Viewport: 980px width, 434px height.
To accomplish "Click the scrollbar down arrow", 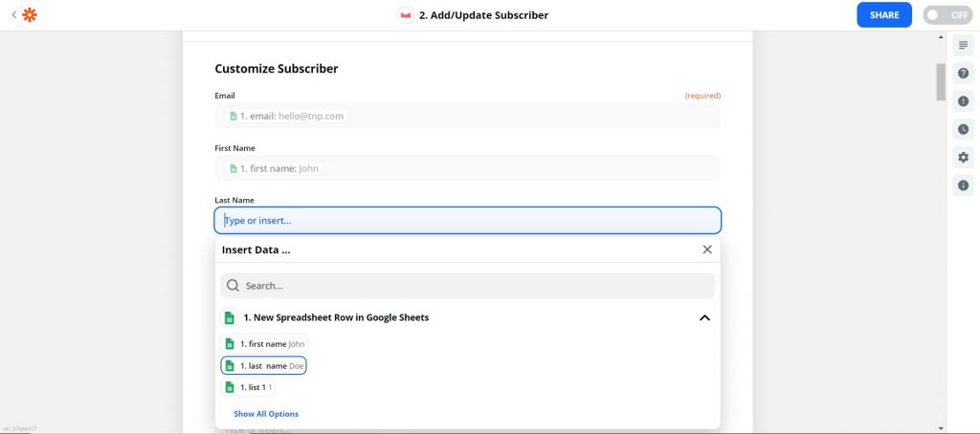I will click(x=941, y=428).
